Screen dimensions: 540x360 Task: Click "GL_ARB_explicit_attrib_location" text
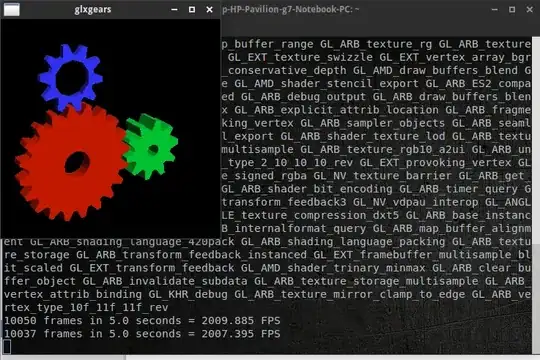[336, 110]
